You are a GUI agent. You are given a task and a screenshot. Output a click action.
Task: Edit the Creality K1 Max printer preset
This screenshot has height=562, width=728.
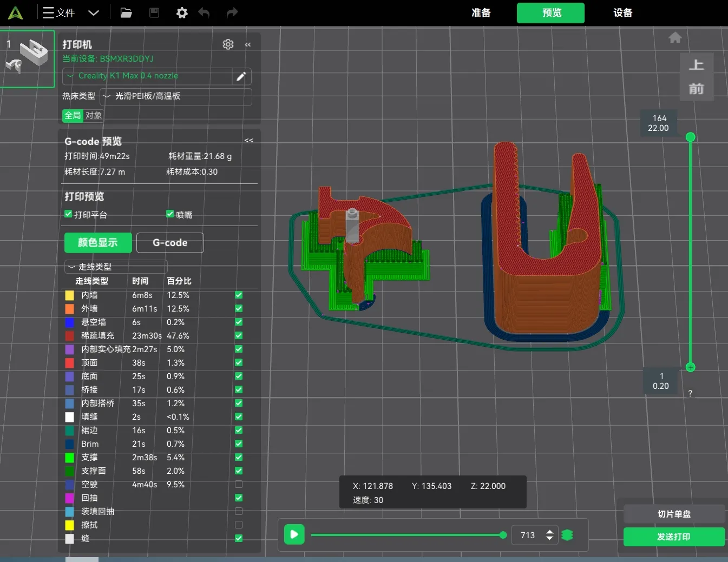tap(241, 76)
